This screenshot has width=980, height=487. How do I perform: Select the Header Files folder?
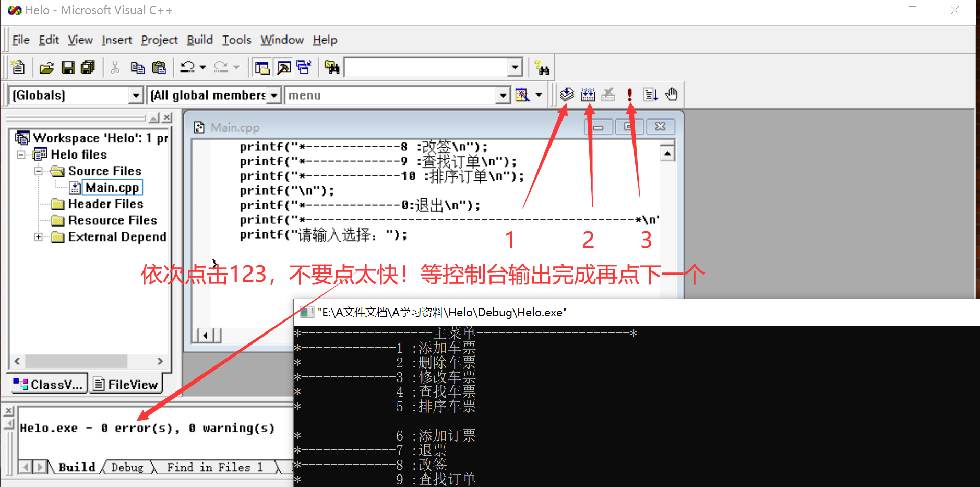point(105,204)
